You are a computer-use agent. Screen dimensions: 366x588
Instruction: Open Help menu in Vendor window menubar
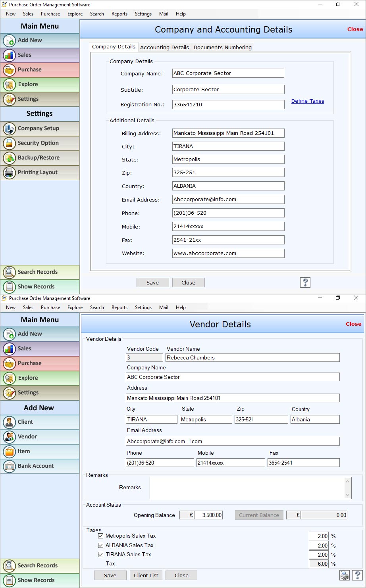tap(181, 307)
